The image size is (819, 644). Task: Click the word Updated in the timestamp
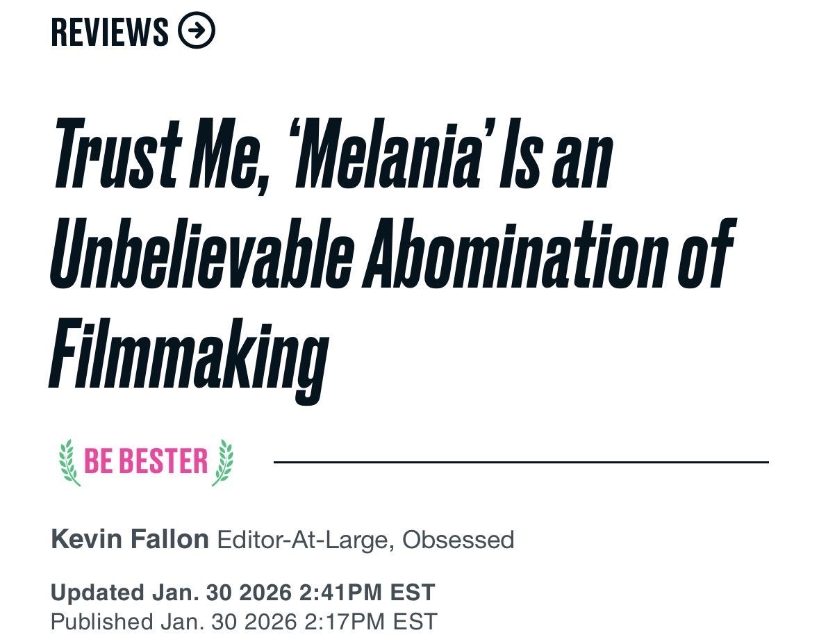97,593
